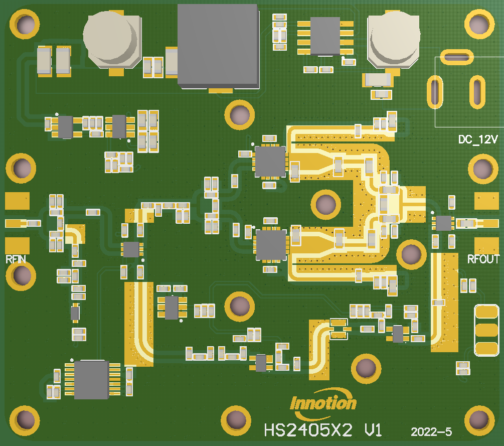
Task: Click the mounting hole left of the HS2405X2 text
Action: [236, 420]
